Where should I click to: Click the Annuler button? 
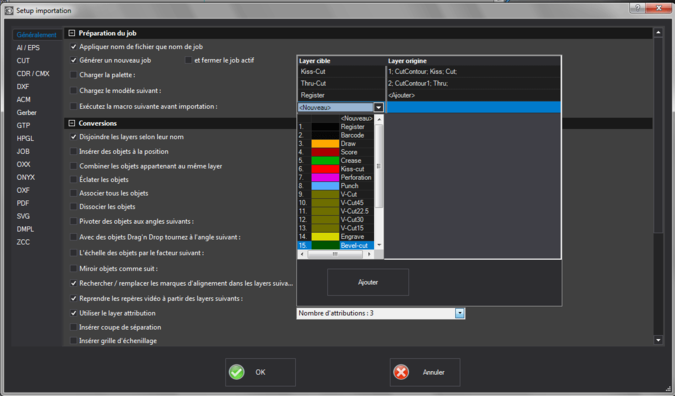tap(425, 372)
